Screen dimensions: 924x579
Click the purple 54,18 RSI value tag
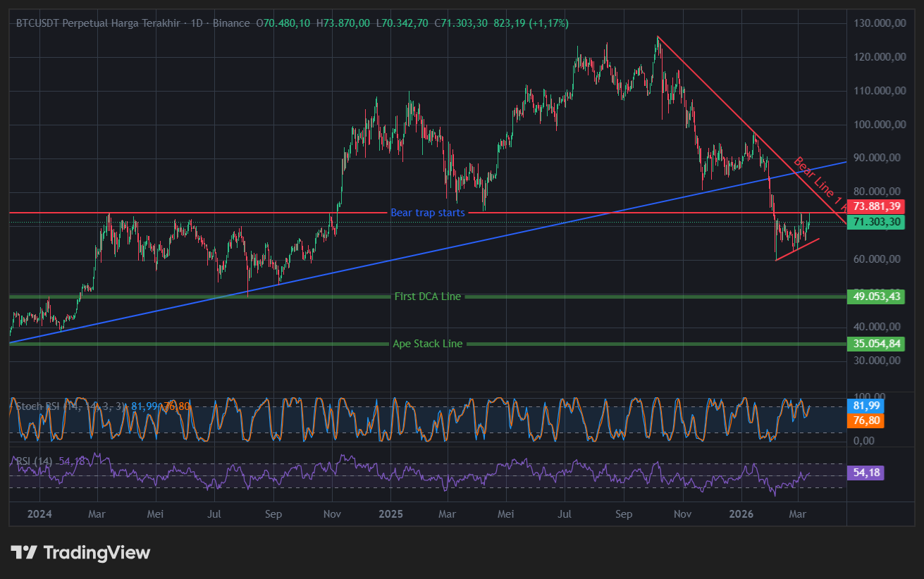click(x=864, y=473)
